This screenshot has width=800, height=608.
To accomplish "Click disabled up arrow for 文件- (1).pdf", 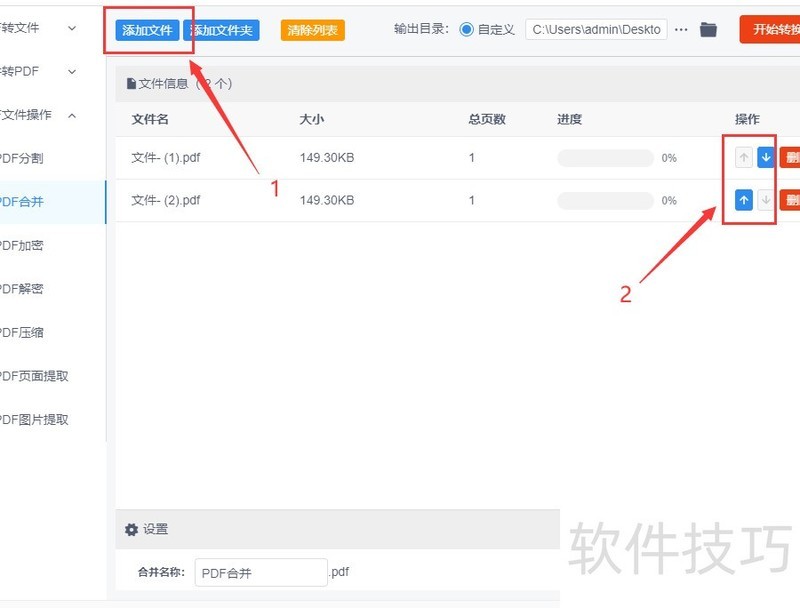I will point(744,158).
